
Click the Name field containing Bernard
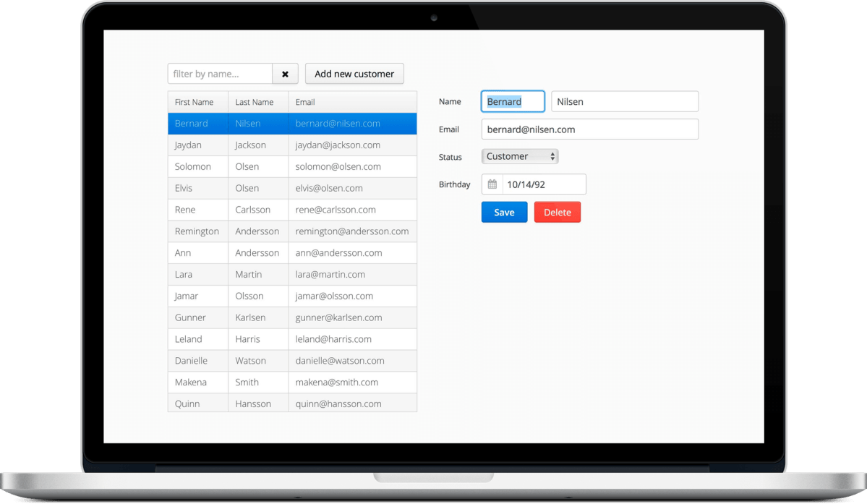(x=513, y=101)
